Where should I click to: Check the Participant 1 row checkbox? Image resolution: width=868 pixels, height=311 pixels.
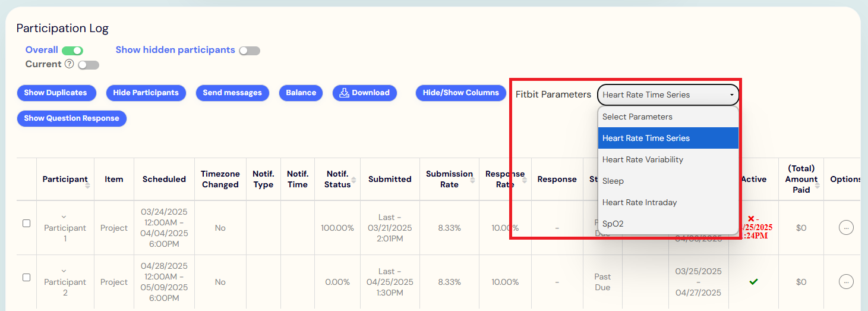pos(26,223)
